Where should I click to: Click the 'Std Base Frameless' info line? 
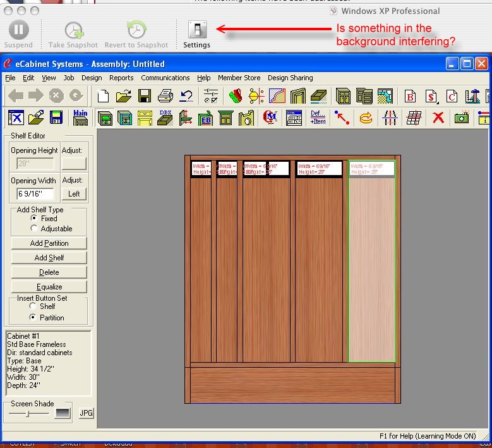[37, 344]
